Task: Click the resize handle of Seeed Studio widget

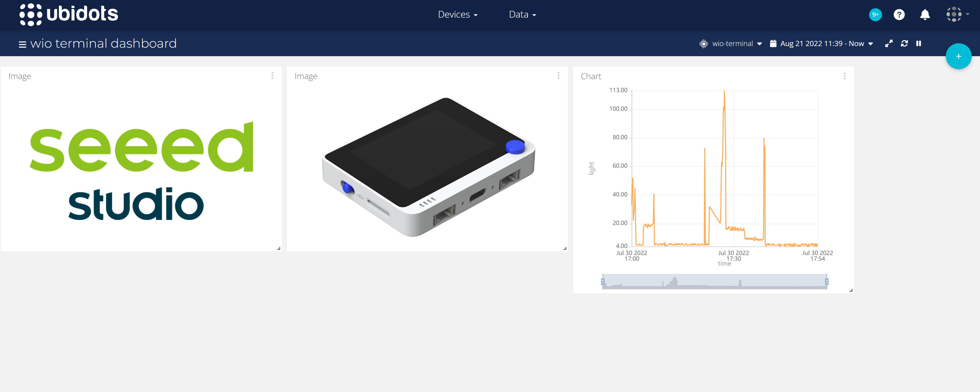Action: pos(278,248)
